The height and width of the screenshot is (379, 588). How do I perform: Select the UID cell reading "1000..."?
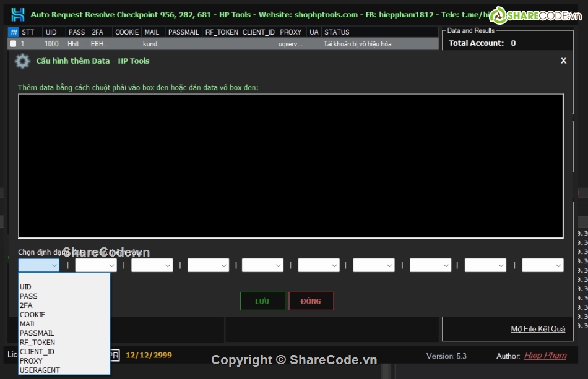coord(54,44)
